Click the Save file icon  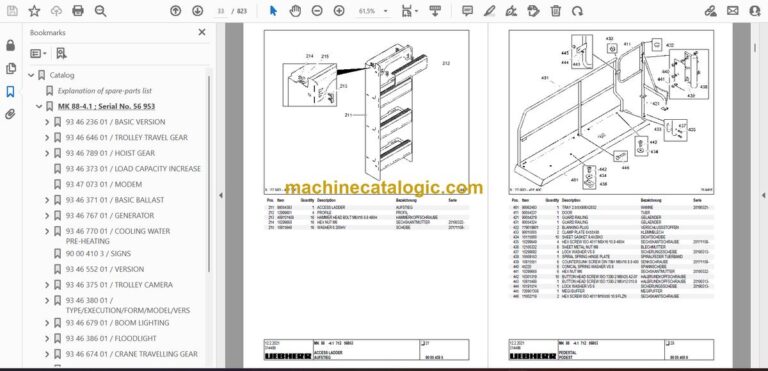(x=12, y=11)
